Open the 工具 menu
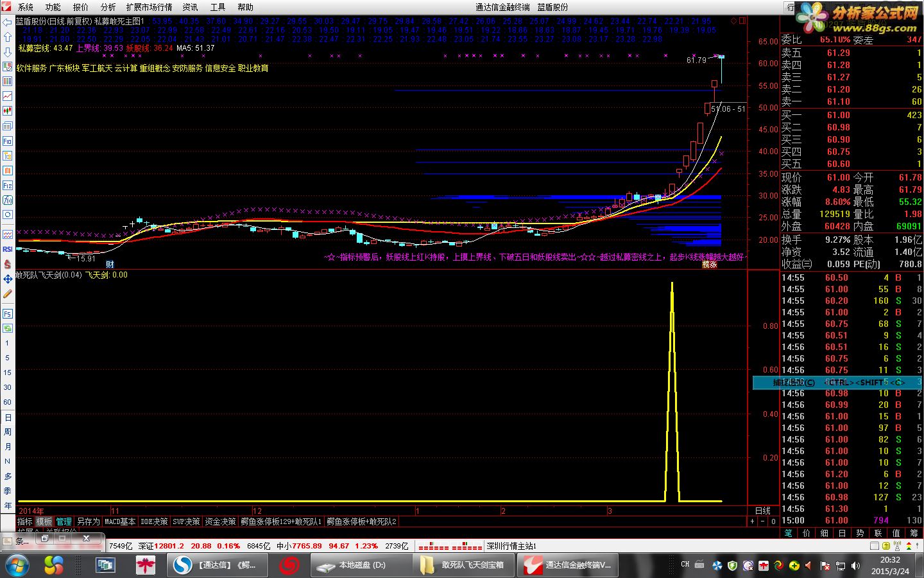The width and height of the screenshot is (924, 578). 218,7
